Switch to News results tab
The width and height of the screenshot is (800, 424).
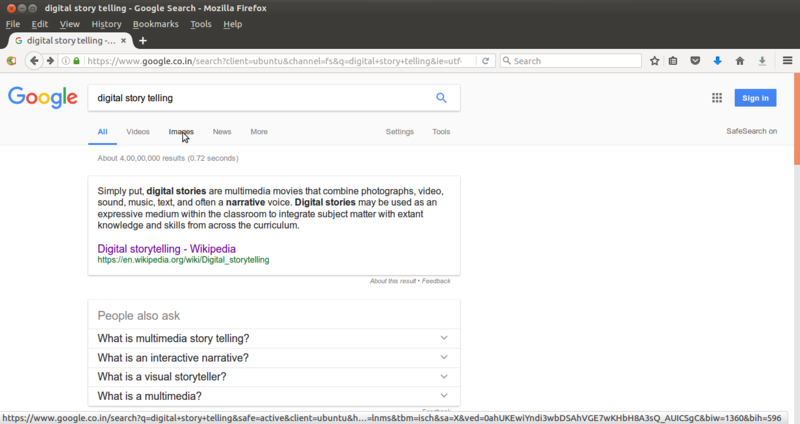pos(222,132)
